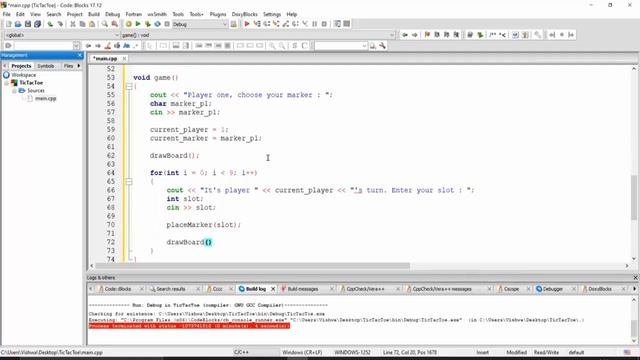Collapse the for loop fold marker at line 65

pos(129,181)
